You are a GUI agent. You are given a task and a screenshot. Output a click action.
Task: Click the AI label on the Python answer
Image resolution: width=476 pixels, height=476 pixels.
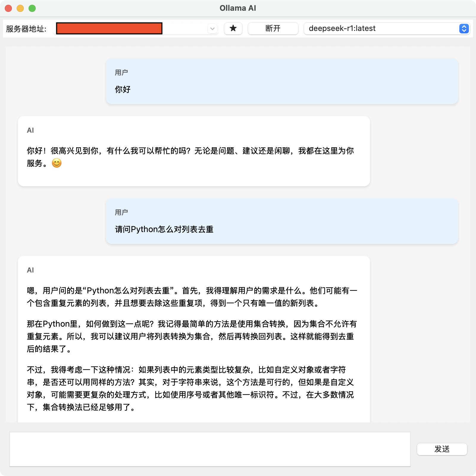30,270
